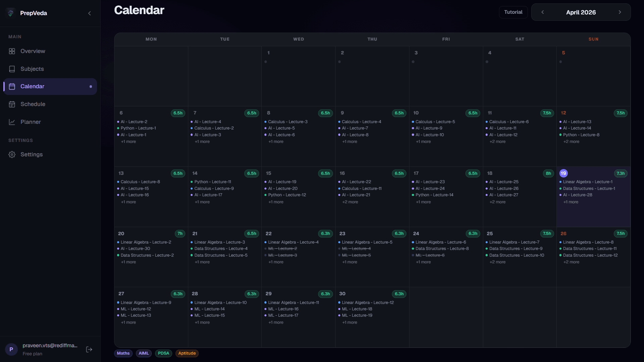Click the Subjects book icon

[12, 69]
